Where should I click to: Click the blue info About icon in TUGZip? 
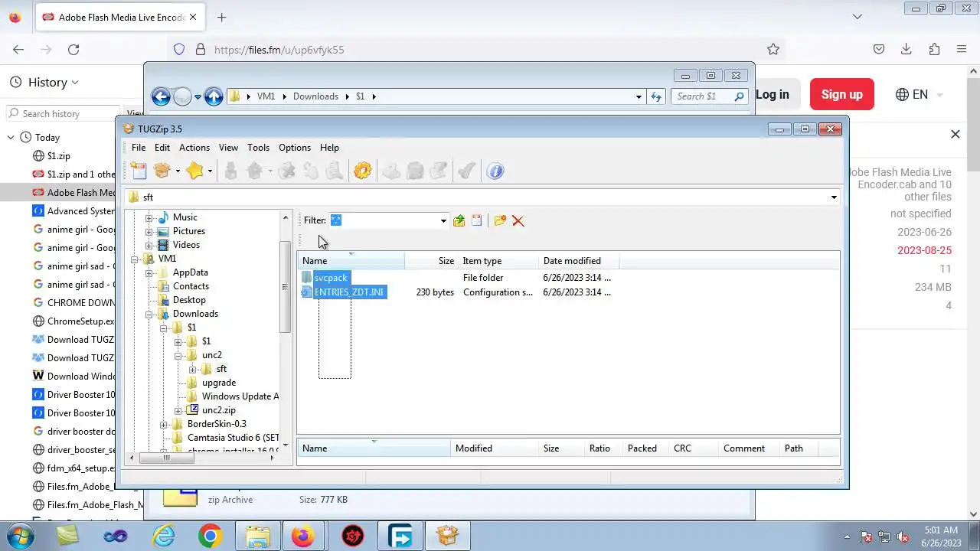click(x=495, y=171)
